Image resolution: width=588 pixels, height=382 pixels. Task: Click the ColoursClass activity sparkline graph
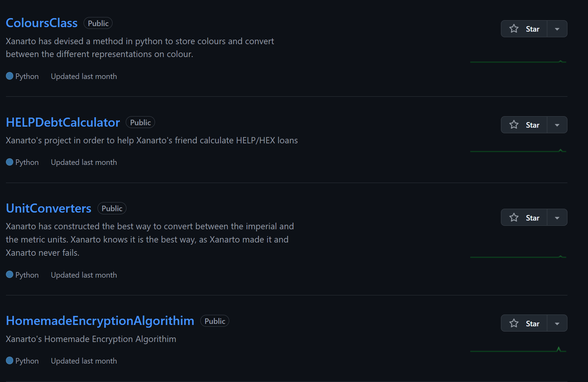point(518,62)
